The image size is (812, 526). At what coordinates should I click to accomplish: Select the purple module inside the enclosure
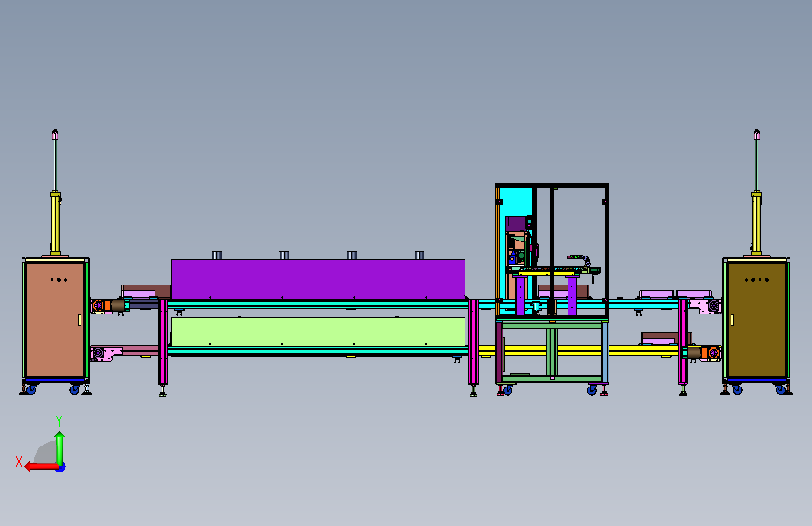click(x=516, y=225)
